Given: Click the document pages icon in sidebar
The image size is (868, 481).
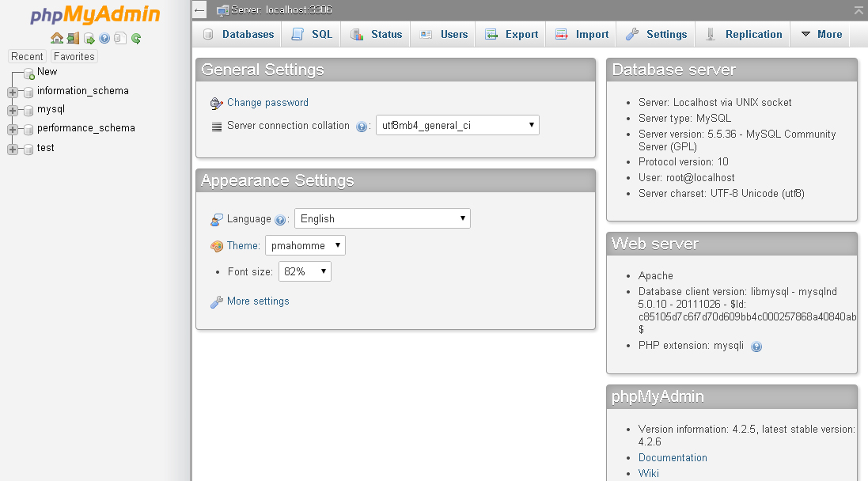Looking at the screenshot, I should (120, 38).
